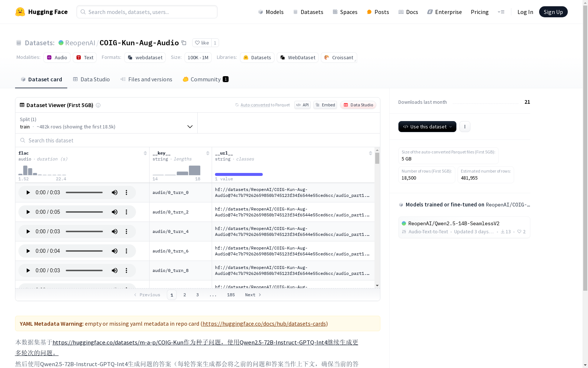Play audio for row audio/0_turn_4
This screenshot has height=368, width=588.
[x=28, y=231]
